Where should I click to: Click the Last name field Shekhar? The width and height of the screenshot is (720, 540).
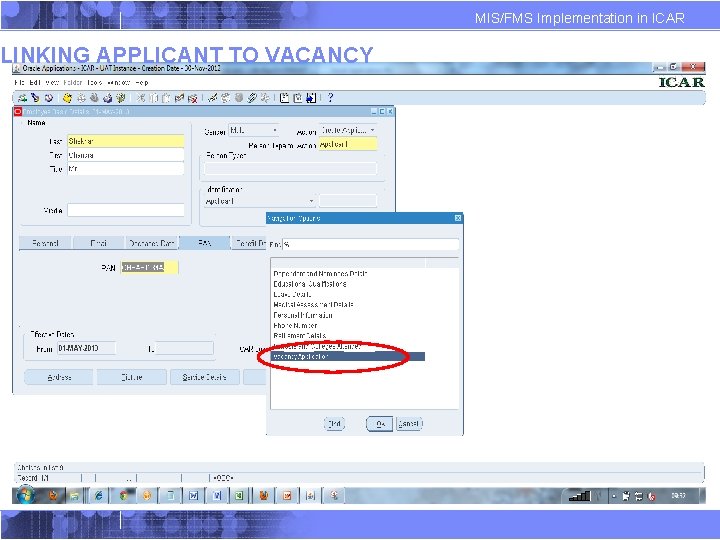[126, 141]
